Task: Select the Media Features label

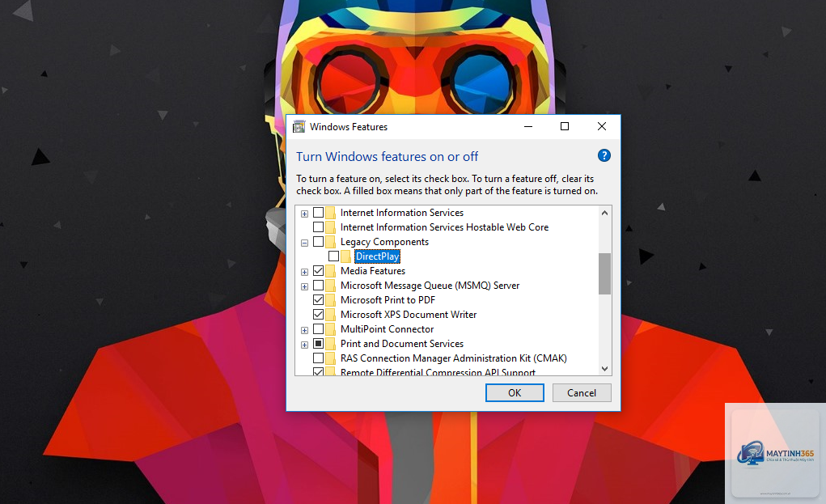Action: click(x=373, y=271)
